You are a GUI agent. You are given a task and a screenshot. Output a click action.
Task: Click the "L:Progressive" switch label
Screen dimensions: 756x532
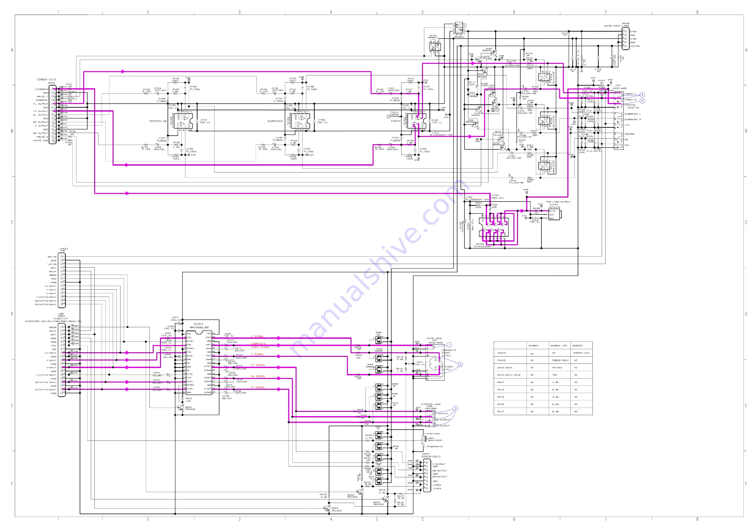click(x=433, y=446)
